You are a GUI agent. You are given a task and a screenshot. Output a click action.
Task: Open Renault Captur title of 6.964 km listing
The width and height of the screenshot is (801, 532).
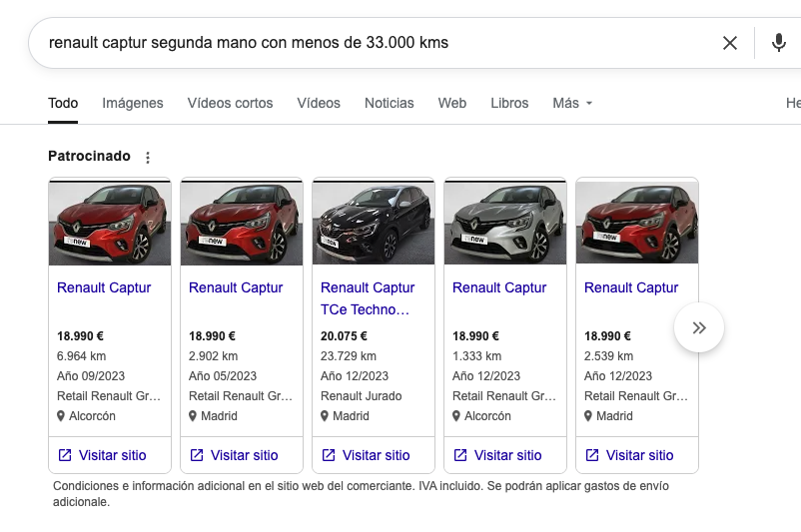pyautogui.click(x=104, y=287)
